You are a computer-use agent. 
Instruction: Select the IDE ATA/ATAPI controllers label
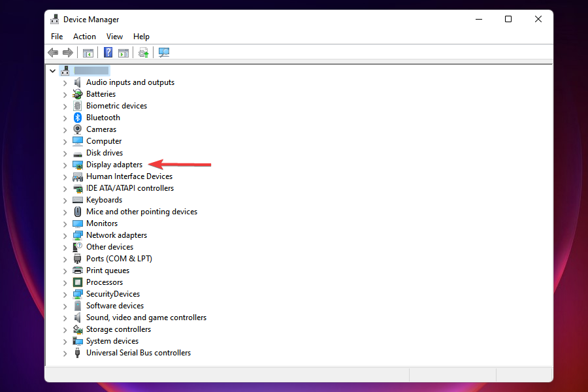[x=130, y=188]
